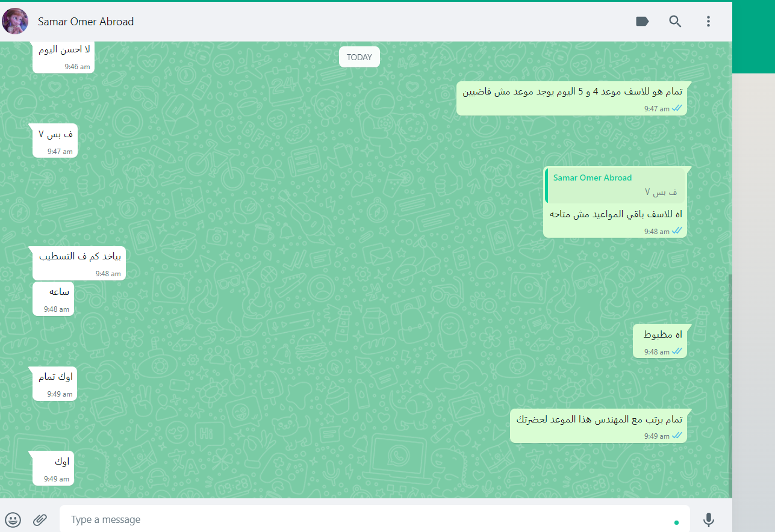Select the received message ساعه

coord(53,298)
